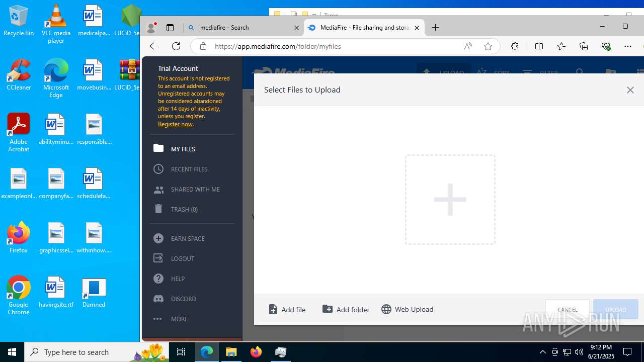Open the Help question mark icon
The height and width of the screenshot is (362, 644).
click(158, 279)
